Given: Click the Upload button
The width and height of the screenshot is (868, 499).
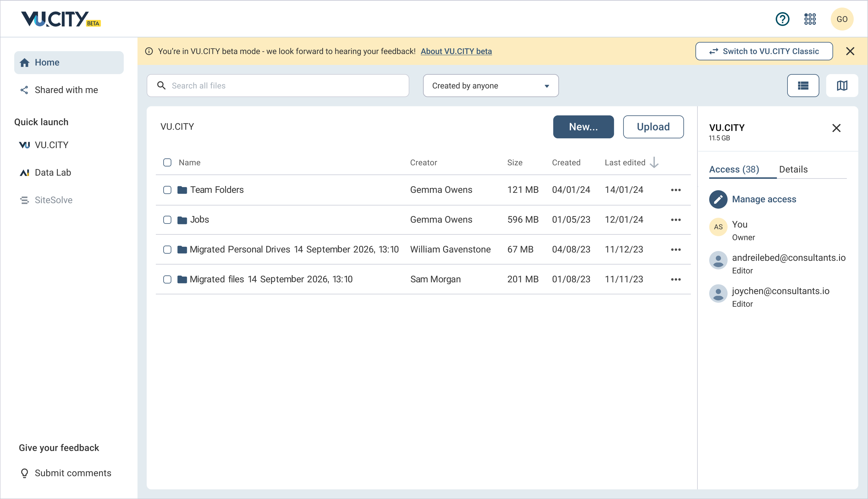Looking at the screenshot, I should tap(653, 127).
